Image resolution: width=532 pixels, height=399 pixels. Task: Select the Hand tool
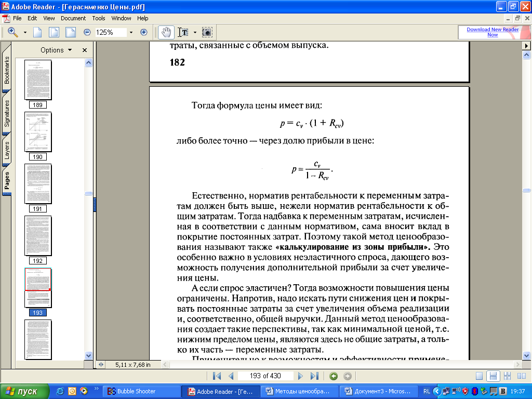click(166, 32)
